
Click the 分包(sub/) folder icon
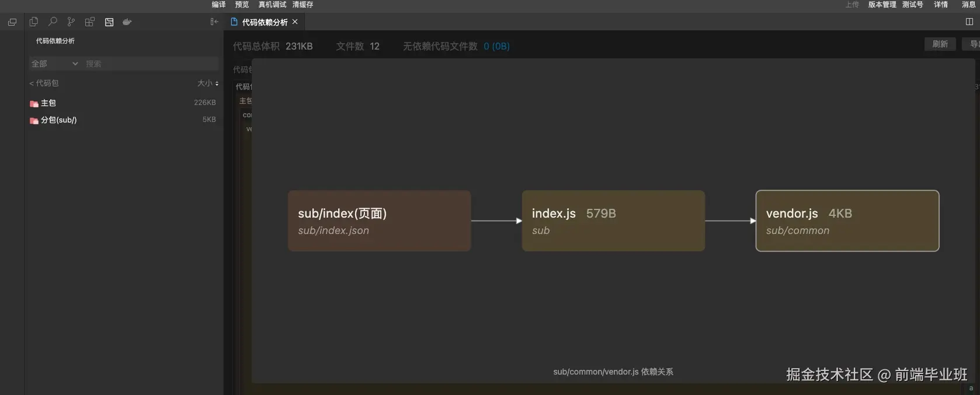34,120
